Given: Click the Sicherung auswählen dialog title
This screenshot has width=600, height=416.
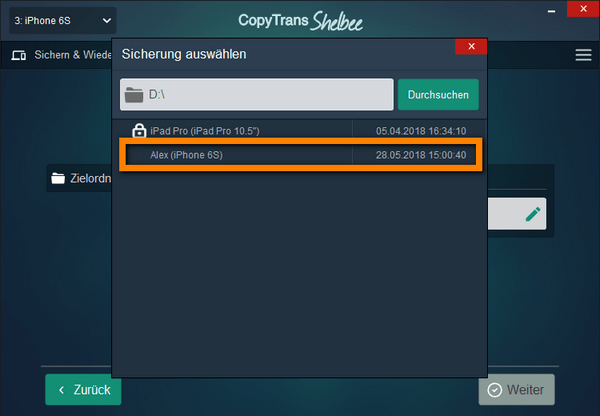Looking at the screenshot, I should click(184, 54).
